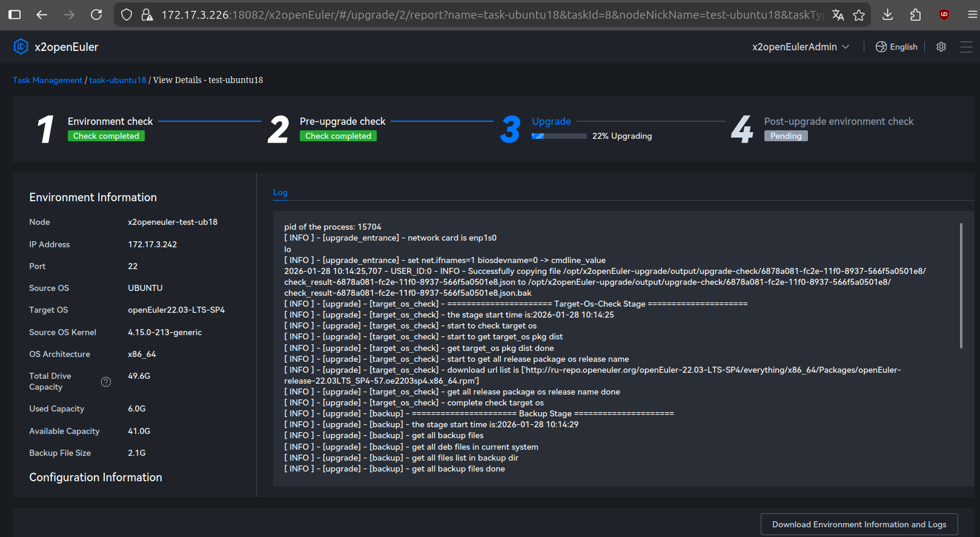The image size is (980, 537).
Task: Open the settings gear in the header
Action: click(x=941, y=47)
